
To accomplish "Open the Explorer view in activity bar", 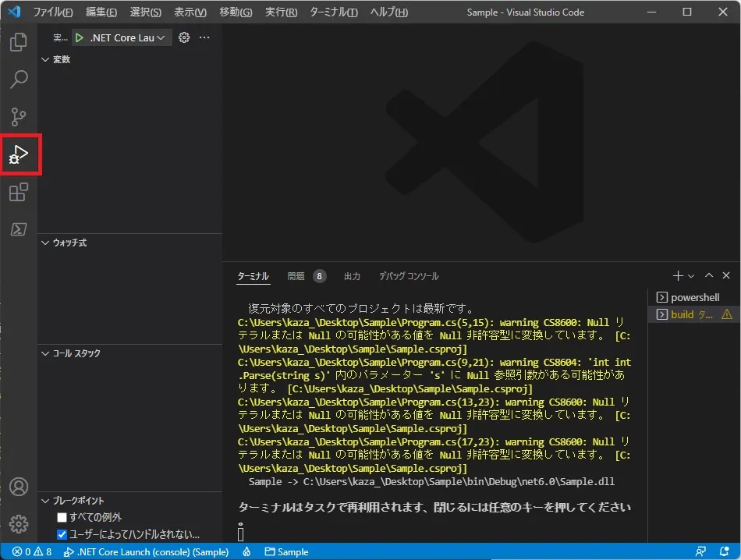I will point(19,42).
